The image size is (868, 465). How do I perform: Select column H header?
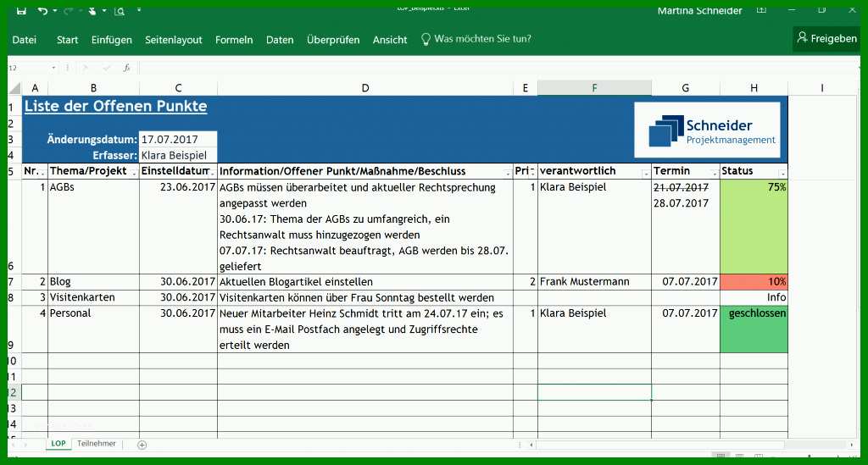(754, 88)
